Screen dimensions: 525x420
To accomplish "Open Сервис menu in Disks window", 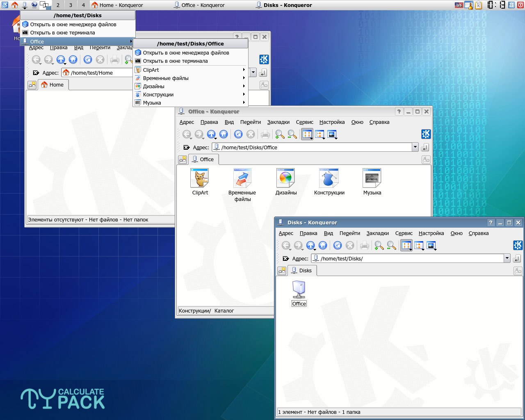I will pos(404,233).
